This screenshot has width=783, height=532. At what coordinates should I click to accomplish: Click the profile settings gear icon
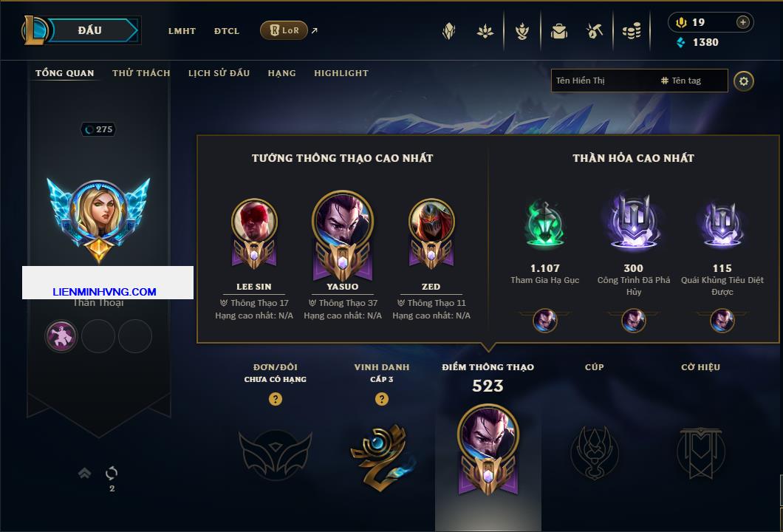pos(744,81)
